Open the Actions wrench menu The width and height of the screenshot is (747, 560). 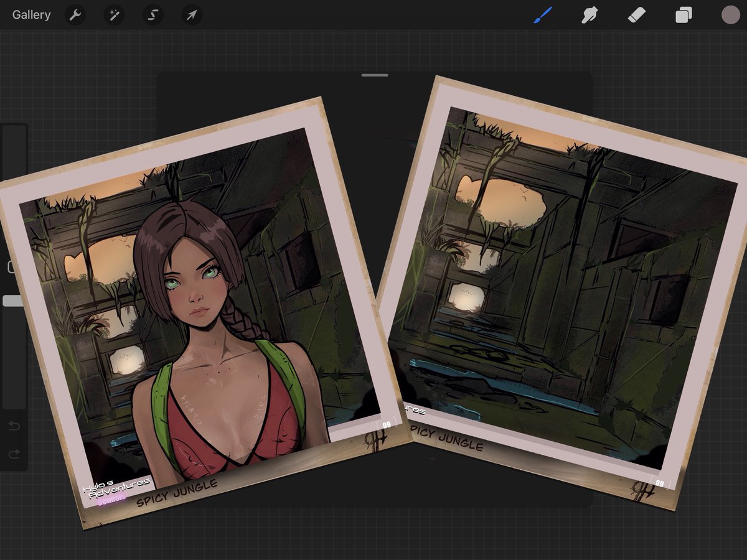tap(75, 14)
